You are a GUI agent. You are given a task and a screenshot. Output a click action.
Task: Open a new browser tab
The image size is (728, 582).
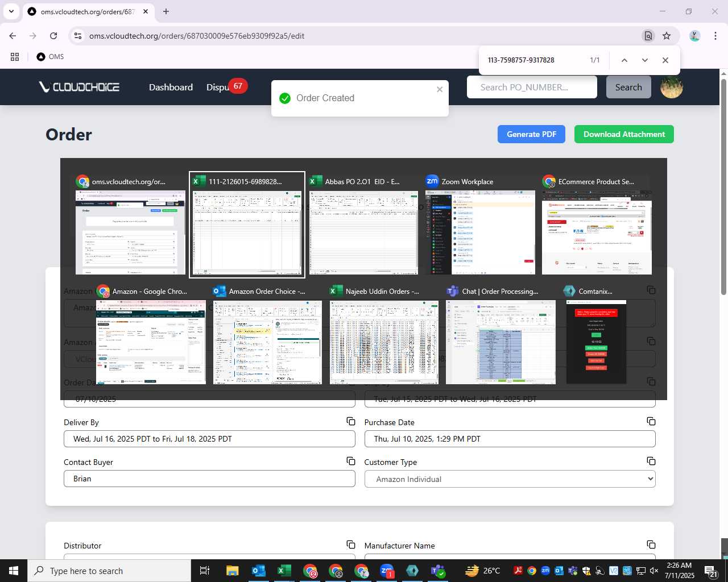[x=166, y=11]
